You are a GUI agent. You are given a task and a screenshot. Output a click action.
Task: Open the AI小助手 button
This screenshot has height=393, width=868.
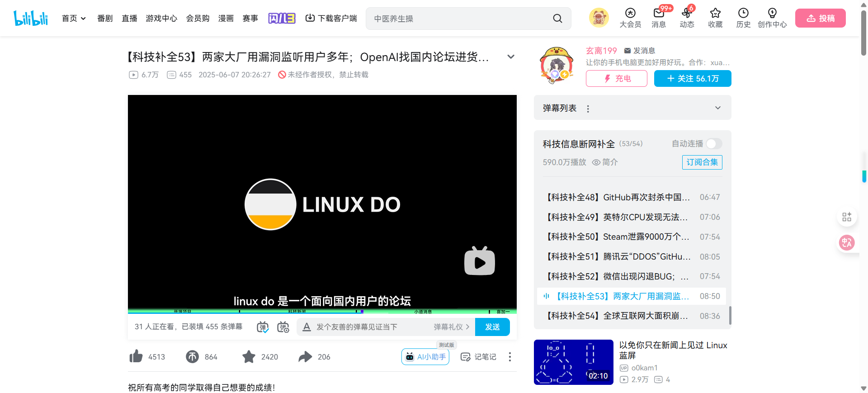pyautogui.click(x=425, y=357)
